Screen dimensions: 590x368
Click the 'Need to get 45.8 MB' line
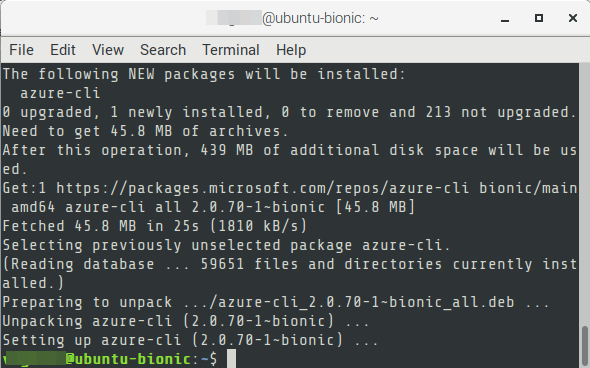coord(145,131)
